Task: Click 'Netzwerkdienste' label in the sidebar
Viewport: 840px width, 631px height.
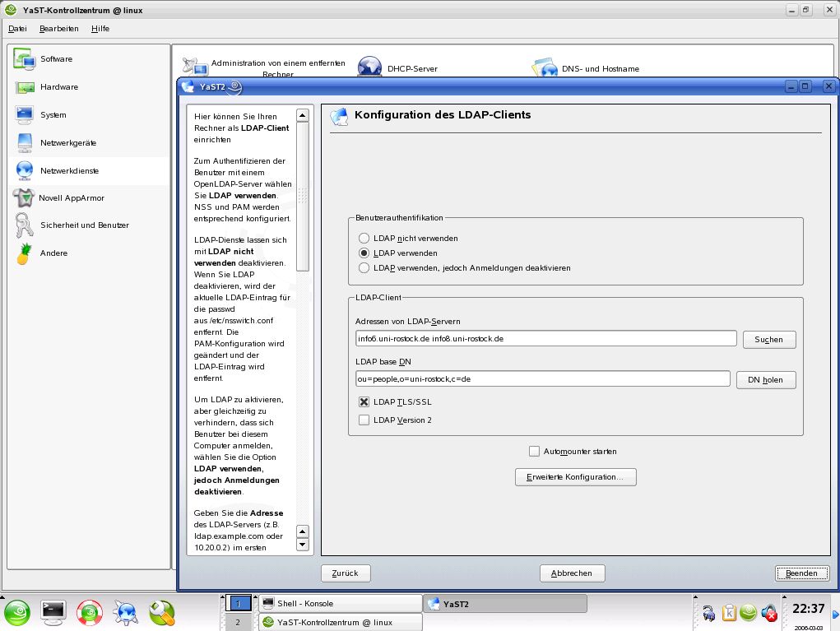Action: 70,171
